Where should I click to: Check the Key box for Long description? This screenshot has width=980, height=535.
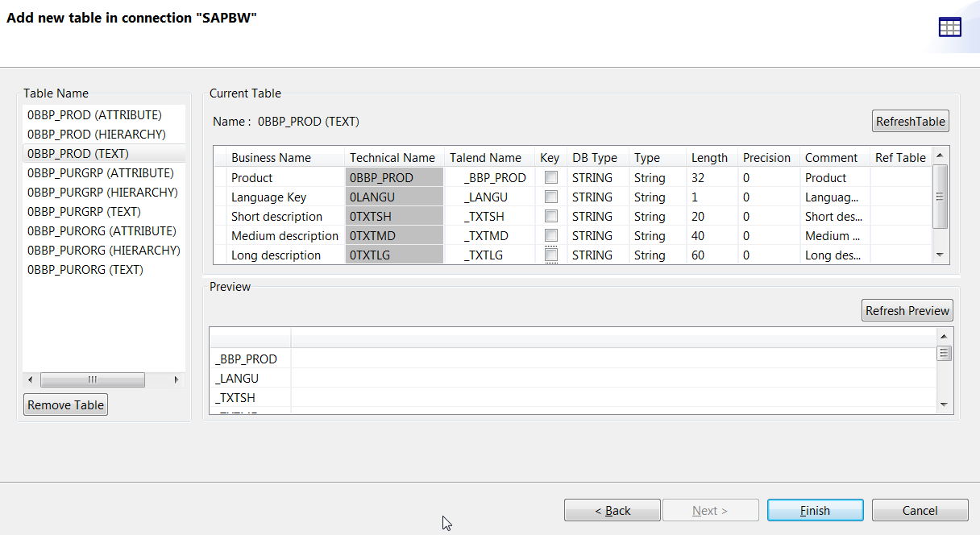pyautogui.click(x=550, y=255)
